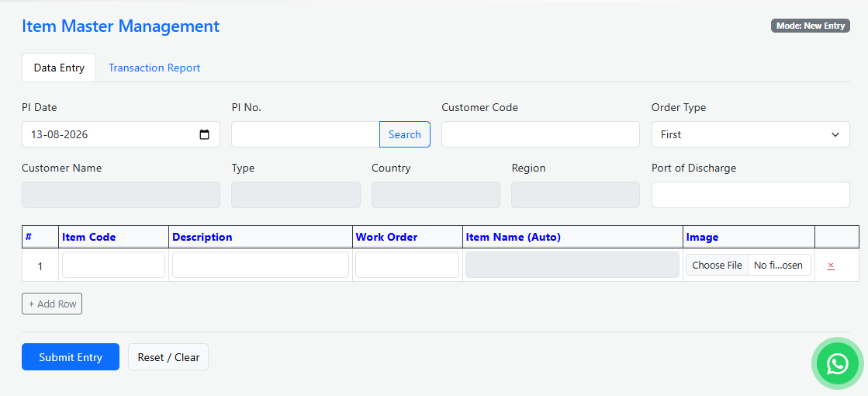The width and height of the screenshot is (868, 396).
Task: Click the Work Order input in row 1
Action: click(407, 265)
